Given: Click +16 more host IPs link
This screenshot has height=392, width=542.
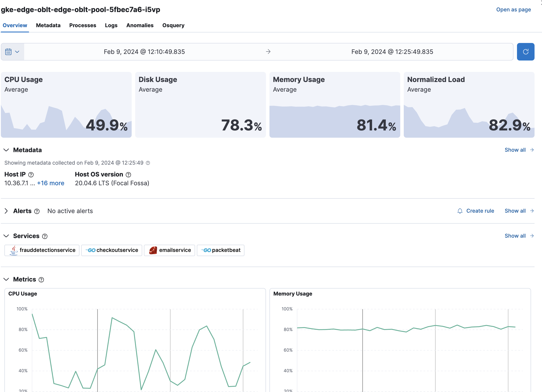Looking at the screenshot, I should click(51, 183).
